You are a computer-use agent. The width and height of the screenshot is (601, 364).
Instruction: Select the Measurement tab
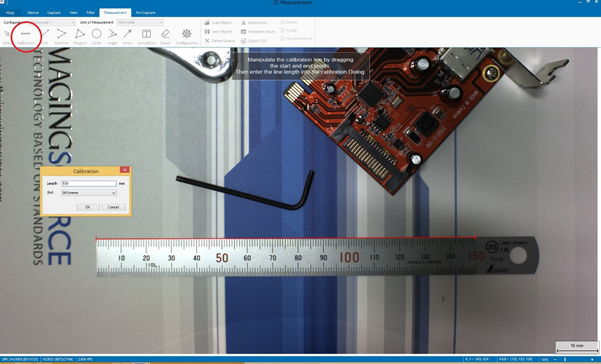click(x=115, y=13)
